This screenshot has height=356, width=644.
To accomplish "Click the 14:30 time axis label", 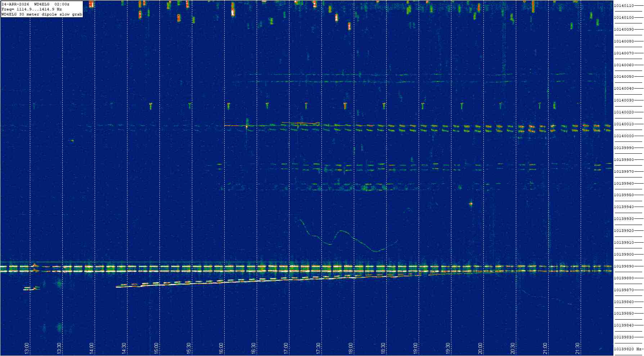I will [124, 348].
